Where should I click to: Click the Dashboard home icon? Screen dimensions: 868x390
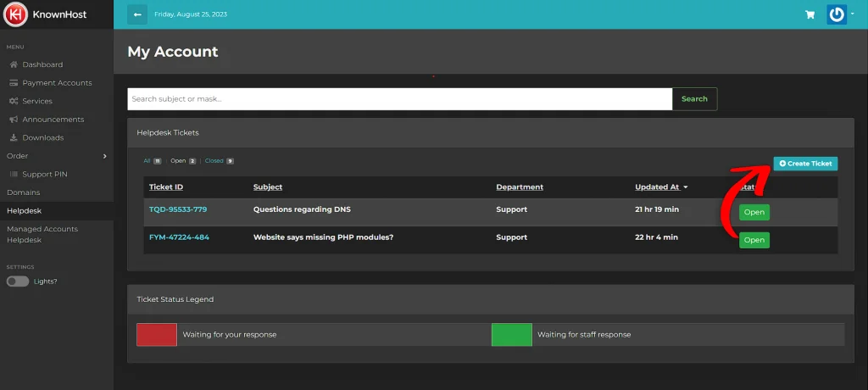point(14,64)
